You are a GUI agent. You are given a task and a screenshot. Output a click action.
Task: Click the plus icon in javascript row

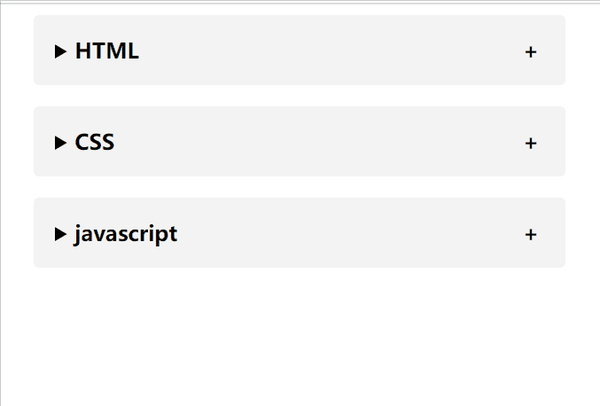pyautogui.click(x=530, y=234)
